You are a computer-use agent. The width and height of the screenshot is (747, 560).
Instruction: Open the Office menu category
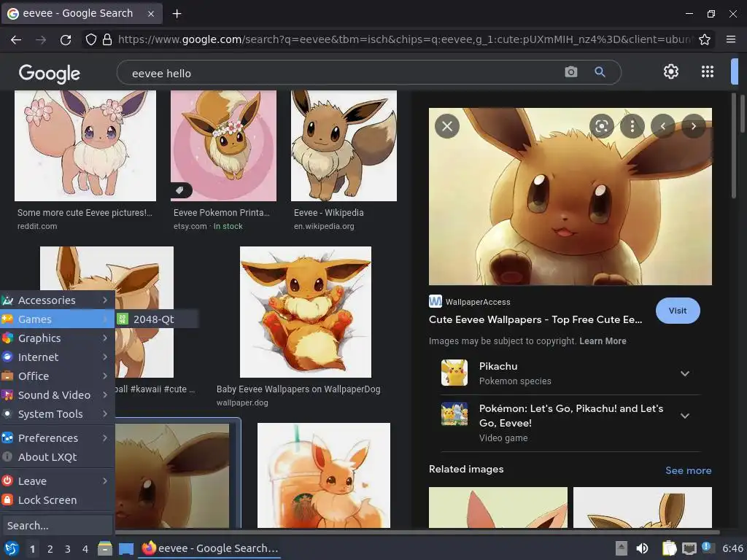(57, 376)
